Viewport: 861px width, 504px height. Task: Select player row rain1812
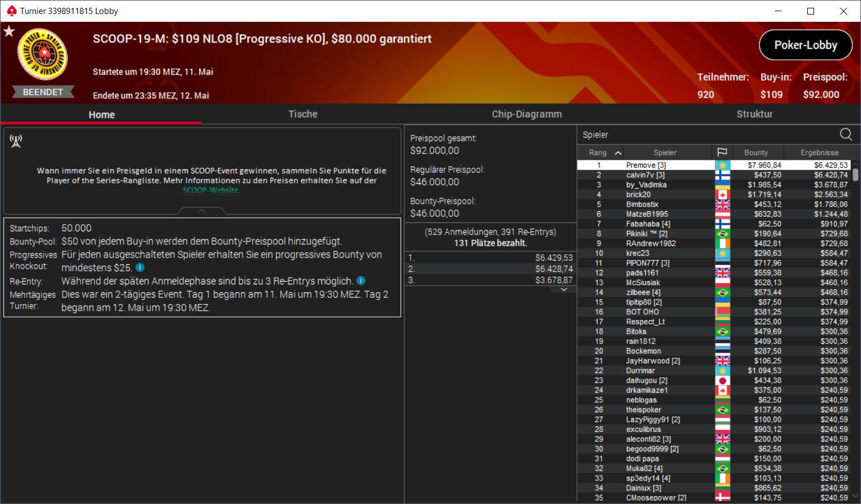pos(713,341)
